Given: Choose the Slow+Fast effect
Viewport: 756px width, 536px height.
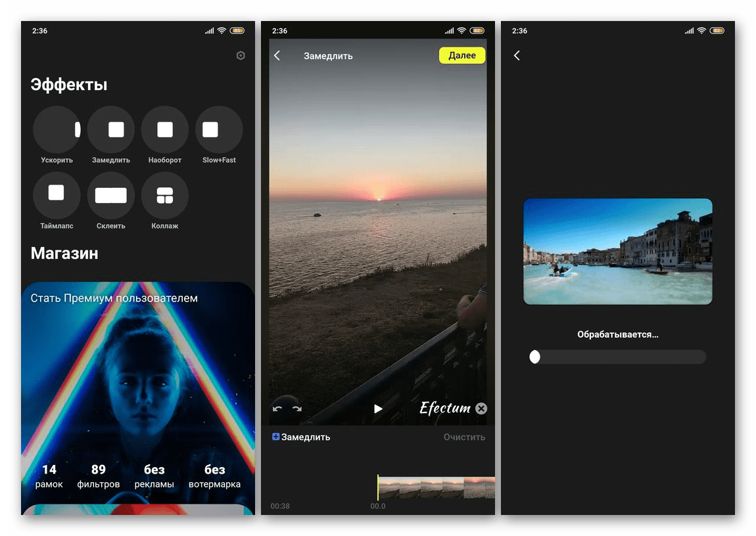Looking at the screenshot, I should (219, 129).
